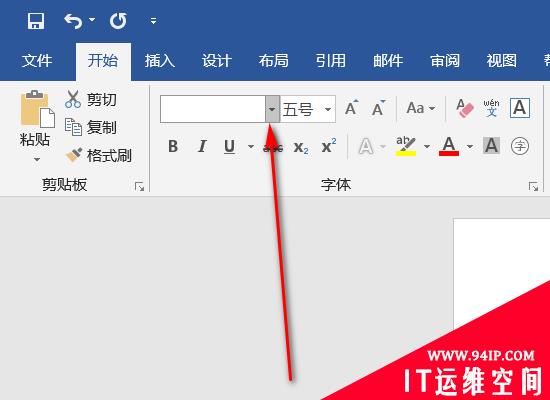Switch to the 审阅 tab

(x=445, y=61)
